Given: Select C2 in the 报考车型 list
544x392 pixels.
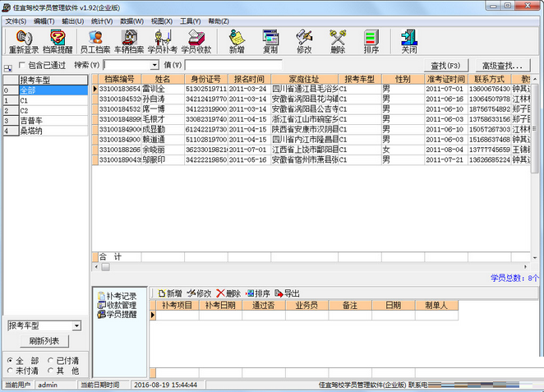Looking at the screenshot, I should coord(53,111).
